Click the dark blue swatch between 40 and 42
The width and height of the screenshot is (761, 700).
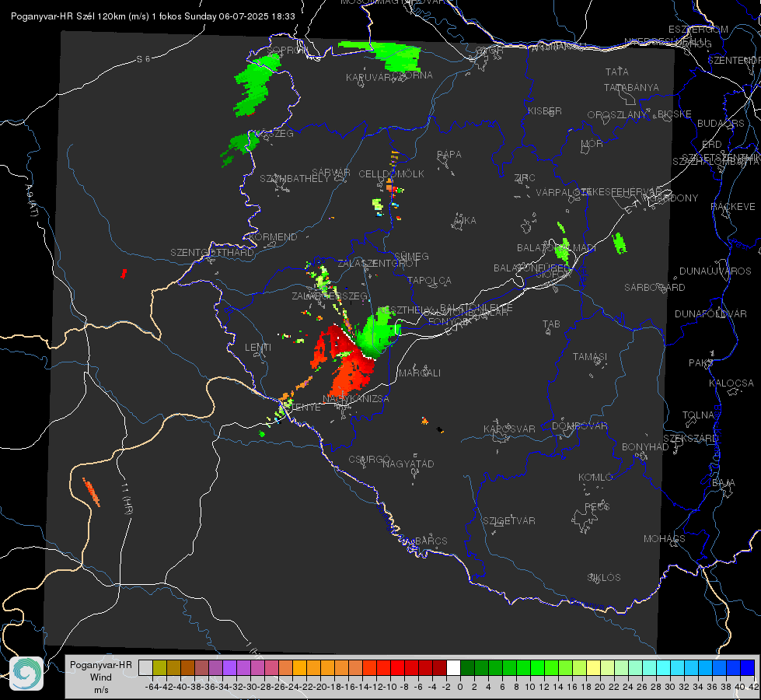[x=748, y=667]
